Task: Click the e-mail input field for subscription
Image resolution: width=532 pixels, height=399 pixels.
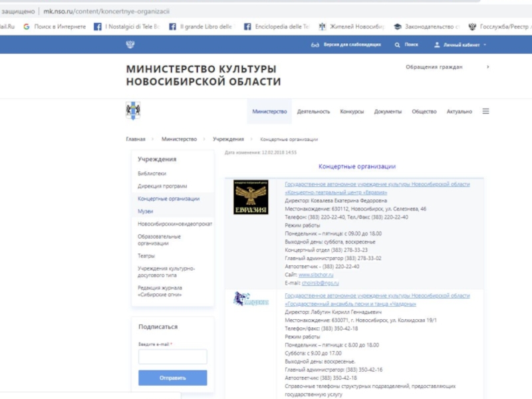Action: pos(173,357)
